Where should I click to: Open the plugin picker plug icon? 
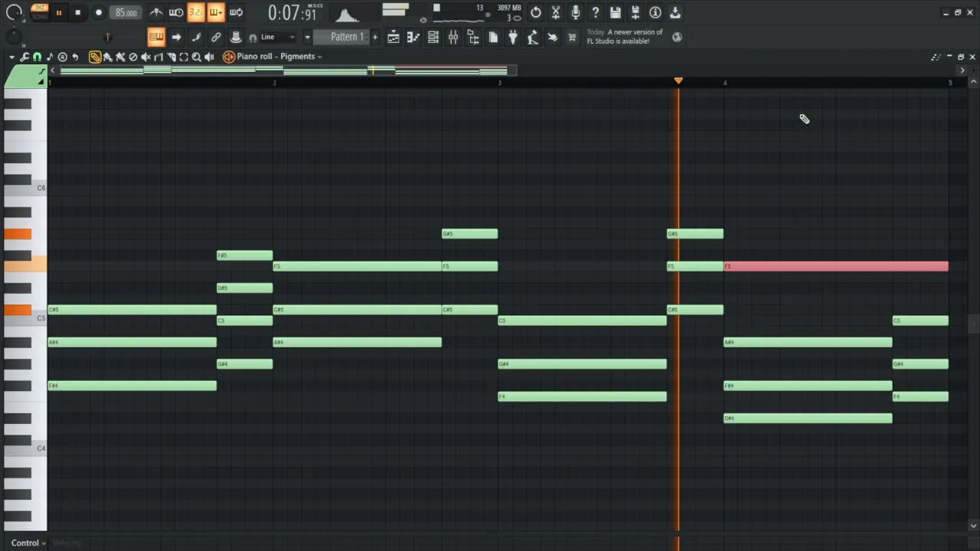click(x=513, y=37)
